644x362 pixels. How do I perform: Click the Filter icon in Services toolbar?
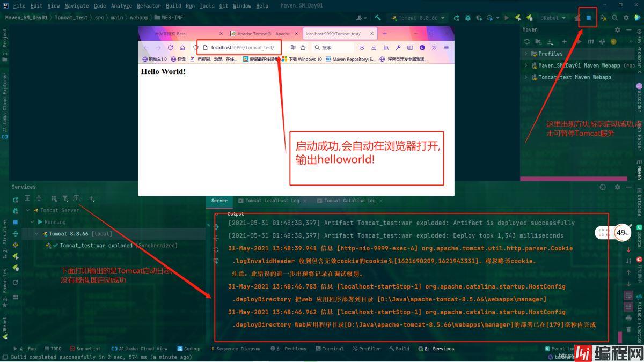coord(65,199)
